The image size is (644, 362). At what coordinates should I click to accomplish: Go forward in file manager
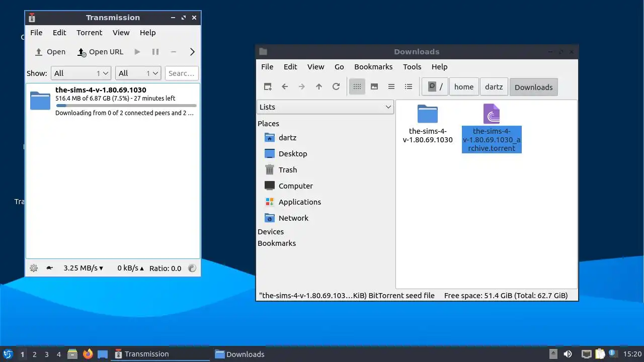tap(302, 86)
